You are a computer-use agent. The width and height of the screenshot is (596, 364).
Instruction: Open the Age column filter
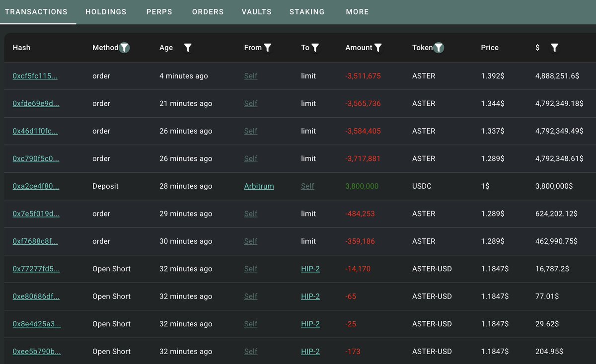pyautogui.click(x=188, y=48)
